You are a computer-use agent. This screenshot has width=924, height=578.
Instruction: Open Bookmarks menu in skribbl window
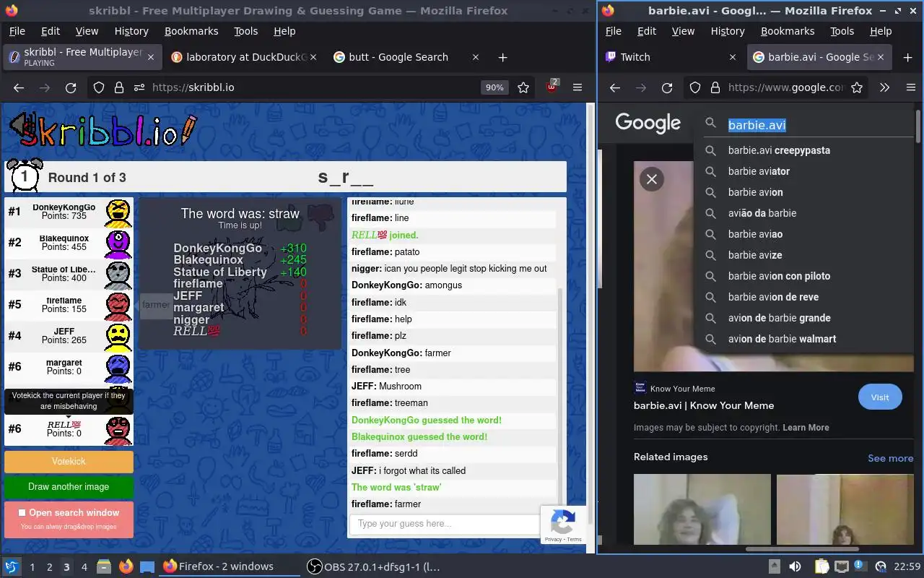[x=191, y=31]
